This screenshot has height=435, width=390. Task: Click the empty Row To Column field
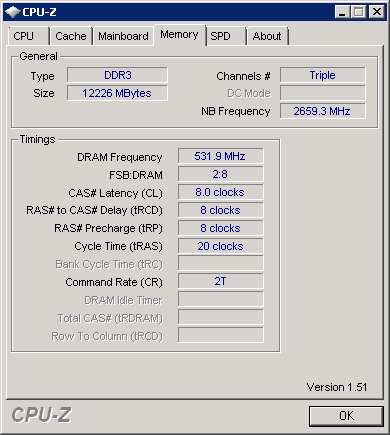click(220, 335)
